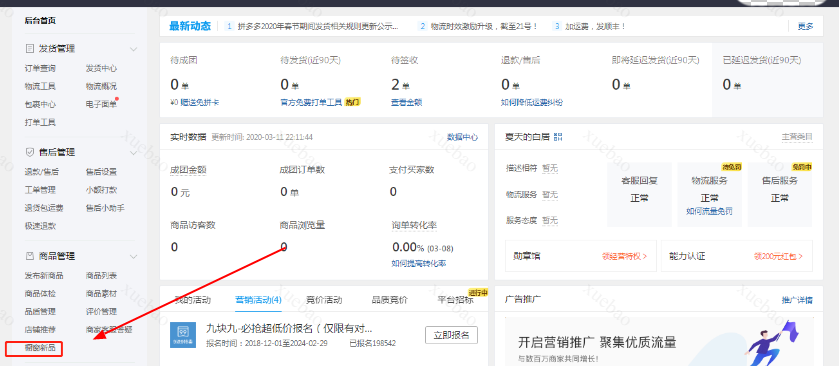Click the 开启营销推广 banner

point(659,341)
